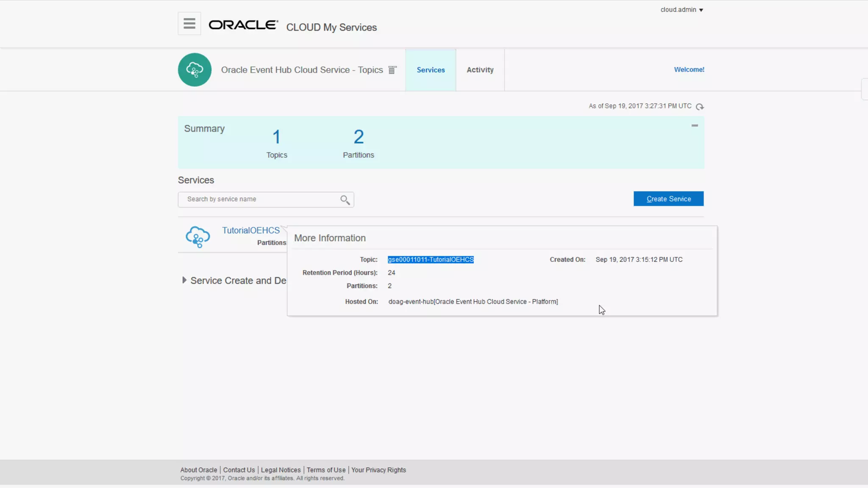Open the TutorialOEHCS service link
Viewport: 868px width, 488px height.
(251, 230)
